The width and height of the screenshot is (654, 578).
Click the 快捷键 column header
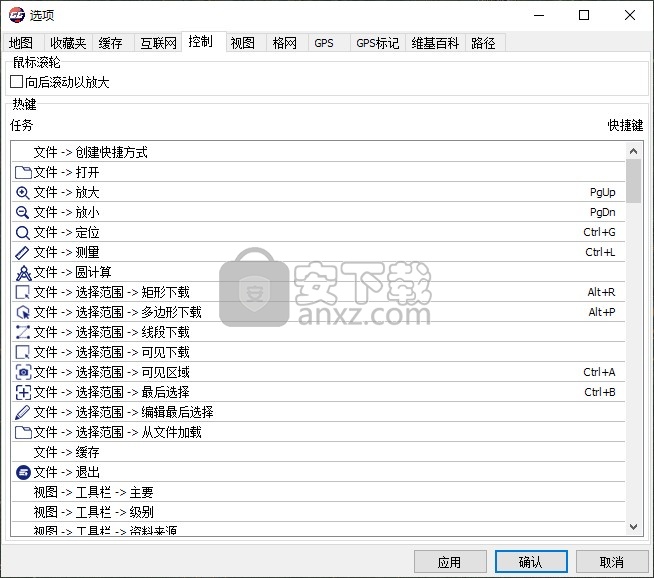pos(625,125)
